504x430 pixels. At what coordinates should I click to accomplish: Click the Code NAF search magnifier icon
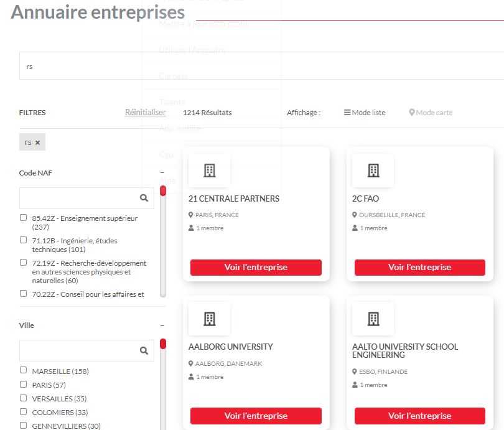click(144, 198)
